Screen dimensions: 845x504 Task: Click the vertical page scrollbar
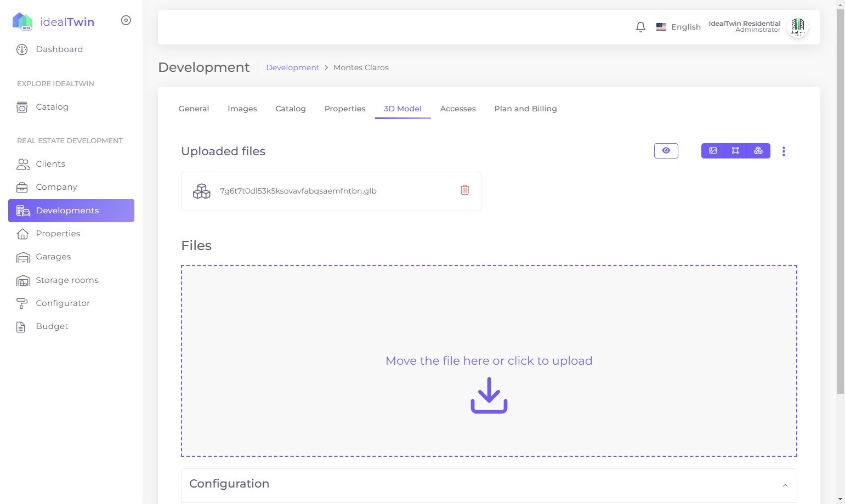coord(840,219)
